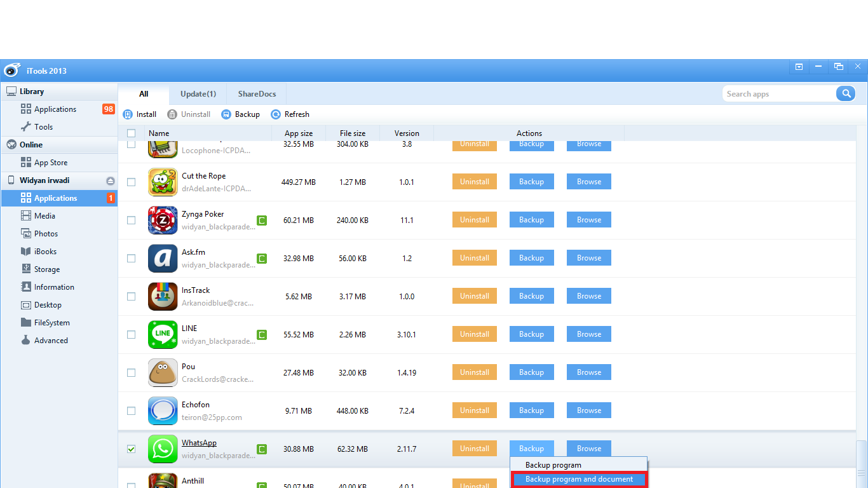This screenshot has height=488, width=868.
Task: Check the Zynga Poker checkbox
Action: 132,220
